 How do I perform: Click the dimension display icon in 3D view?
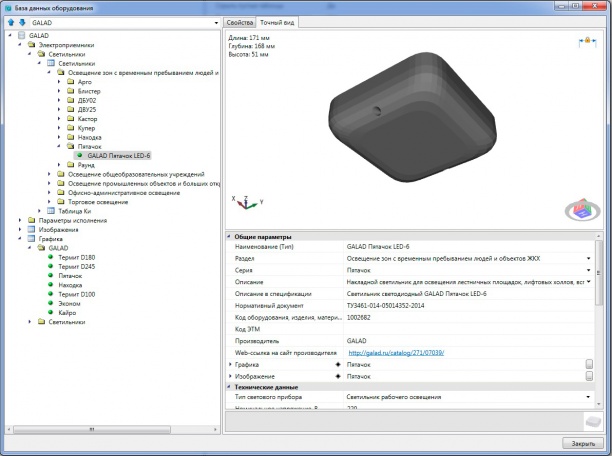pyautogui.click(x=586, y=43)
